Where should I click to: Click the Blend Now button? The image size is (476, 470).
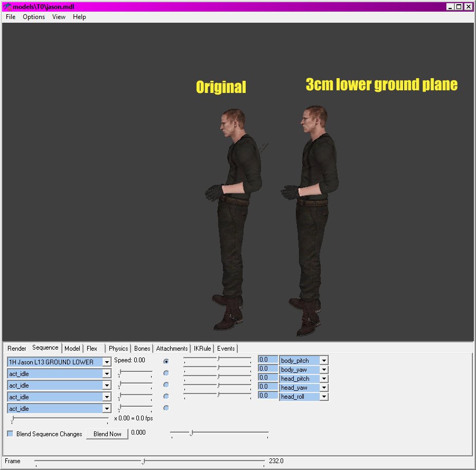pyautogui.click(x=107, y=434)
